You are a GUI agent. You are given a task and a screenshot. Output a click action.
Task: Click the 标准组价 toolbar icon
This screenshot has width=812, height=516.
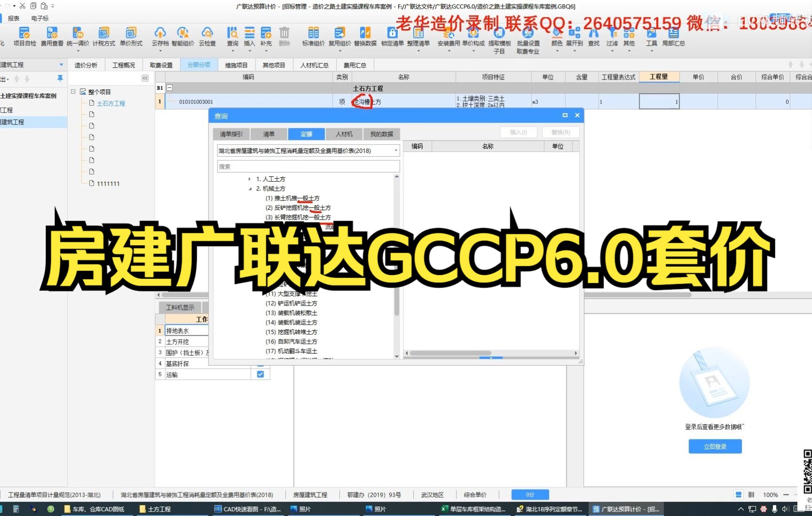[x=314, y=37]
